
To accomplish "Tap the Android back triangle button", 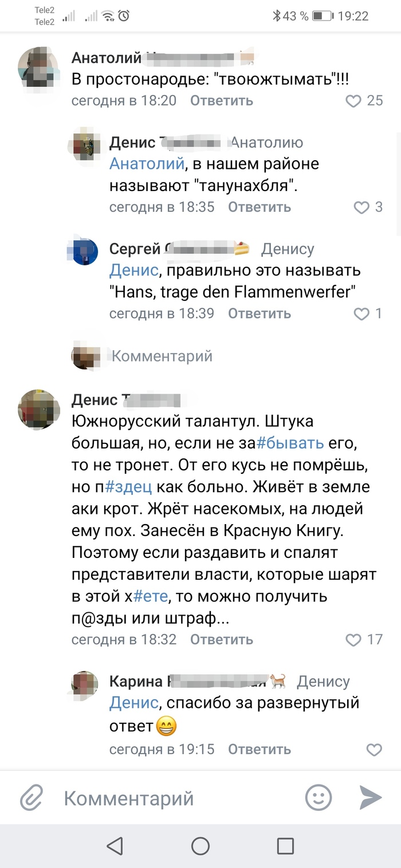I will pos(115,846).
